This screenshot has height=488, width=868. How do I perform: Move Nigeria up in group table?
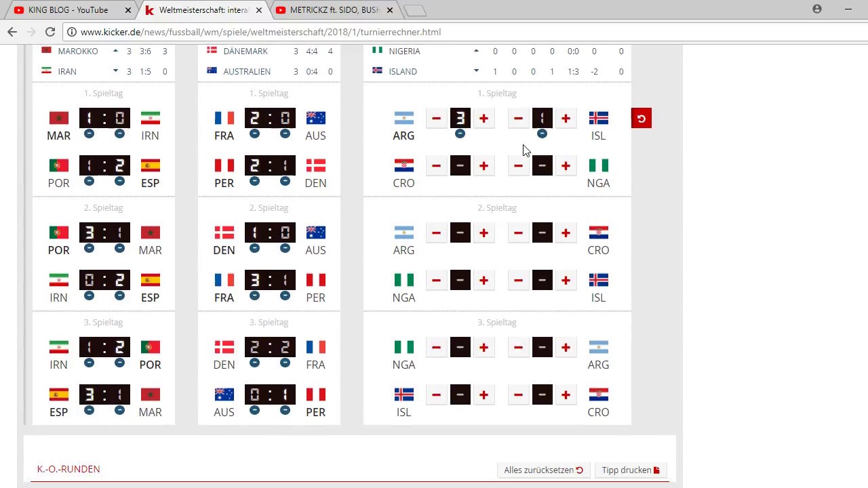click(476, 51)
